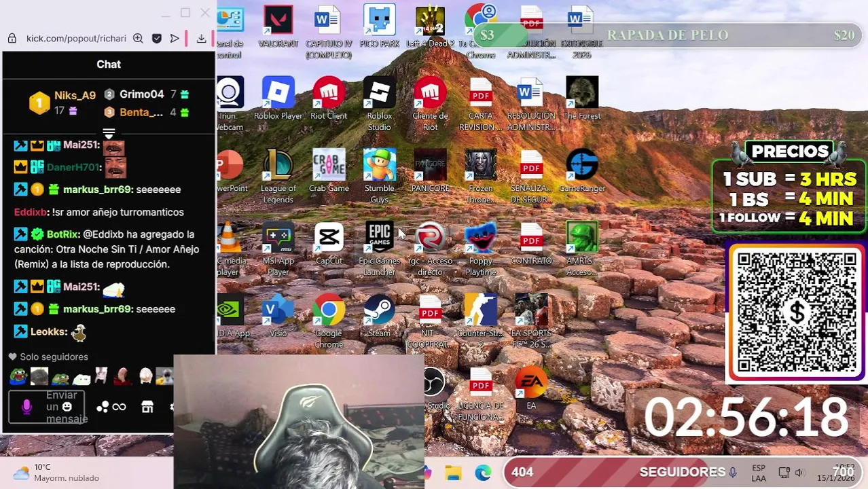The image size is (868, 489).
Task: Click the send arrow icon in the browser toolbar
Action: coord(175,39)
